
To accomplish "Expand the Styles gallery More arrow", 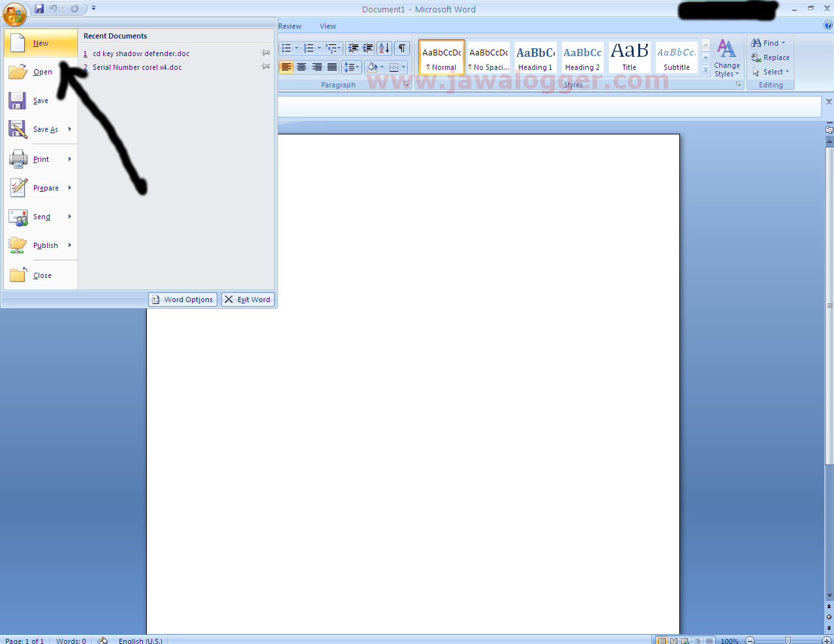I will click(705, 69).
